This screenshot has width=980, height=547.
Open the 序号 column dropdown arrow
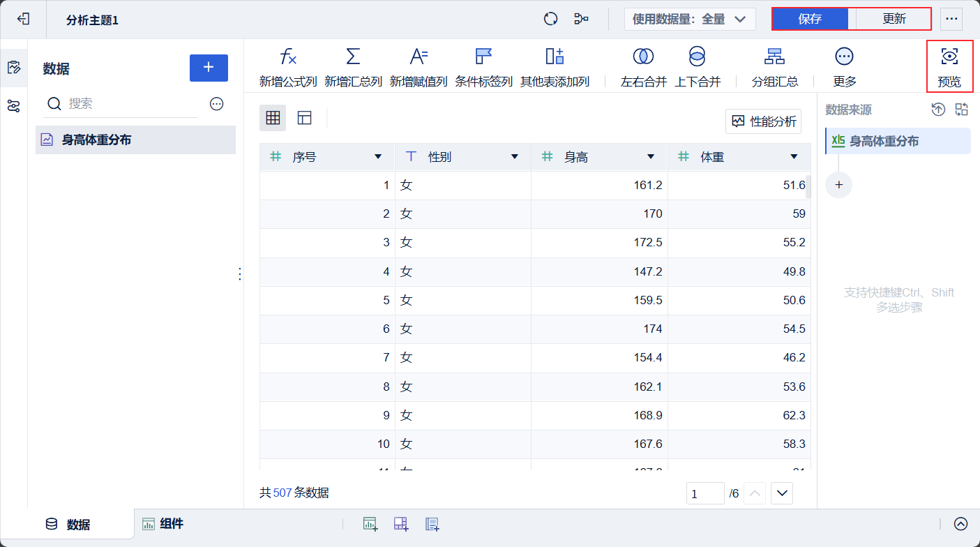coord(378,157)
